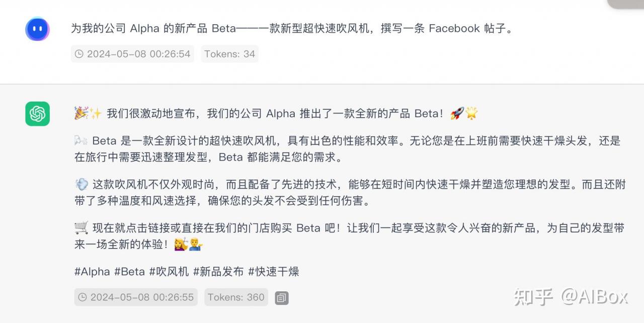Click the user prompt about the Facebook 帖子
The width and height of the screenshot is (644, 323).
click(x=293, y=28)
